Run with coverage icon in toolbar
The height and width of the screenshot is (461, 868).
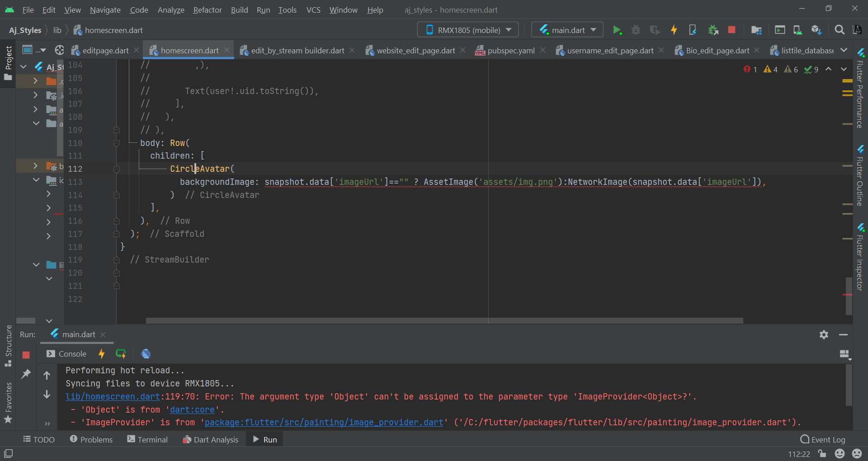point(655,30)
